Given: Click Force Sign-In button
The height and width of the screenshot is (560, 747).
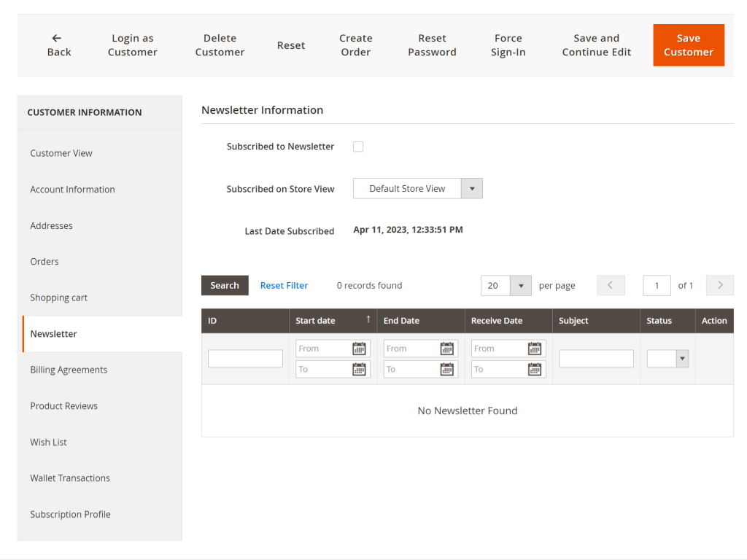Looking at the screenshot, I should tap(508, 45).
